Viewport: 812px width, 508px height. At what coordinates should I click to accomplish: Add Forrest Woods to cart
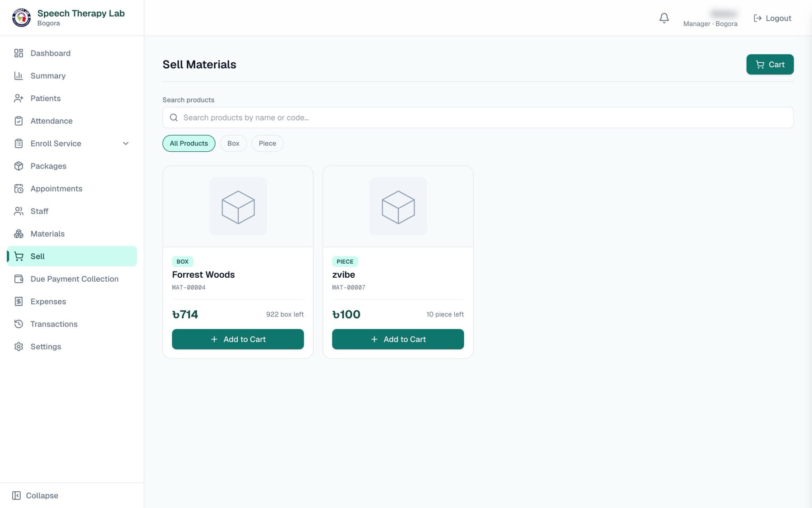pos(238,339)
